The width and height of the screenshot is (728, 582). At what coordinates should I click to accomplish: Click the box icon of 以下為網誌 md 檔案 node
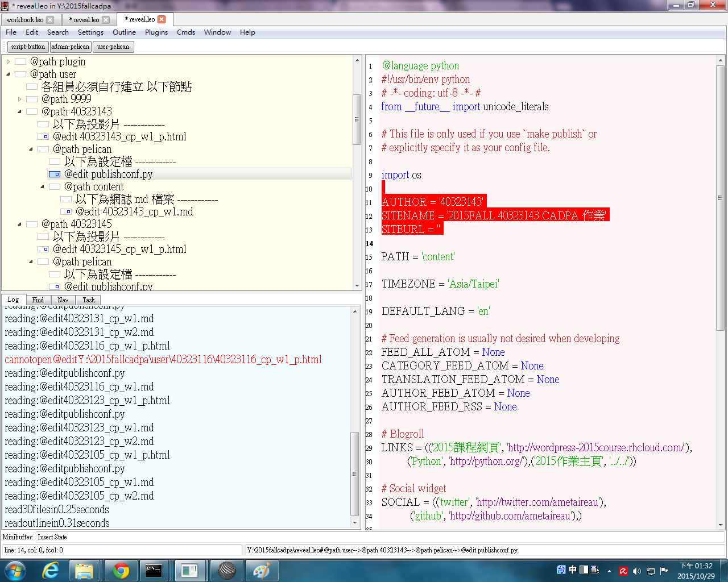click(66, 199)
